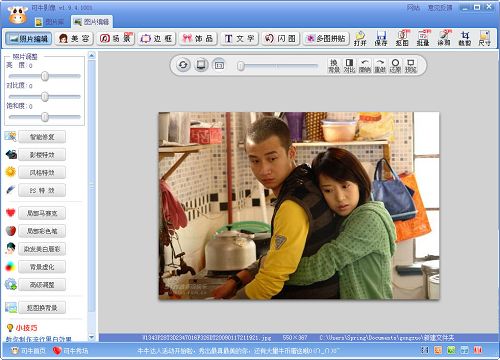The width and height of the screenshot is (500, 360).
Task: Open the 文字 text tab
Action: pyautogui.click(x=239, y=39)
